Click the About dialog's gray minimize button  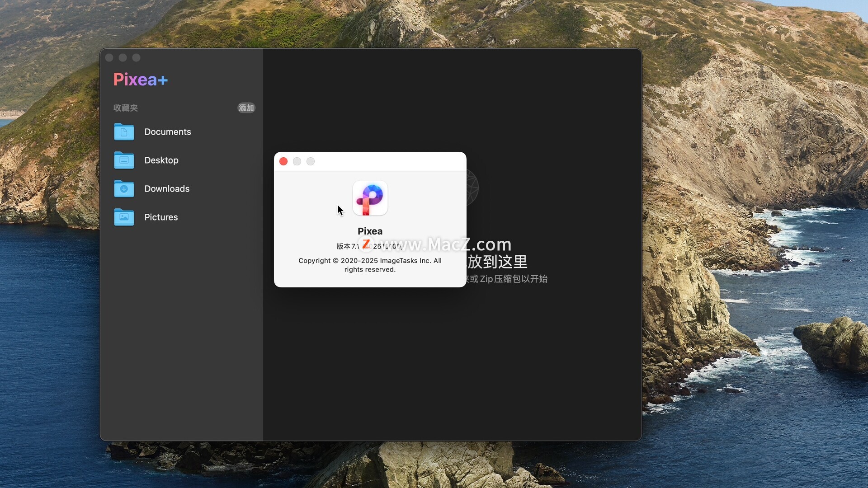pos(297,161)
